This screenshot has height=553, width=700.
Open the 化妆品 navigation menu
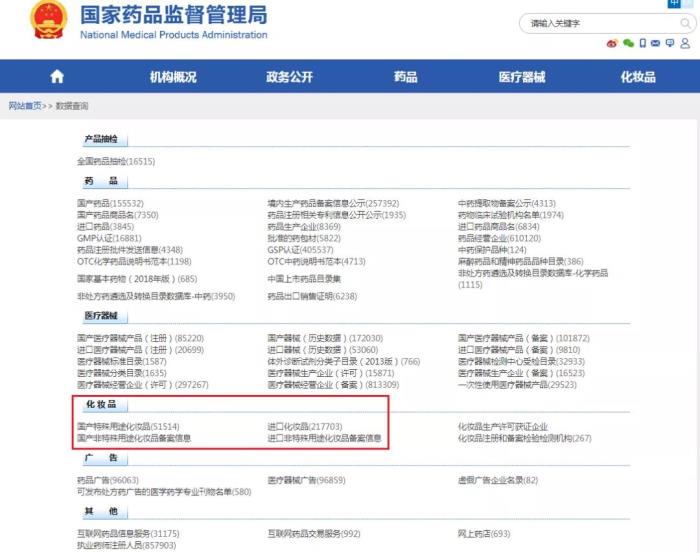coord(638,77)
